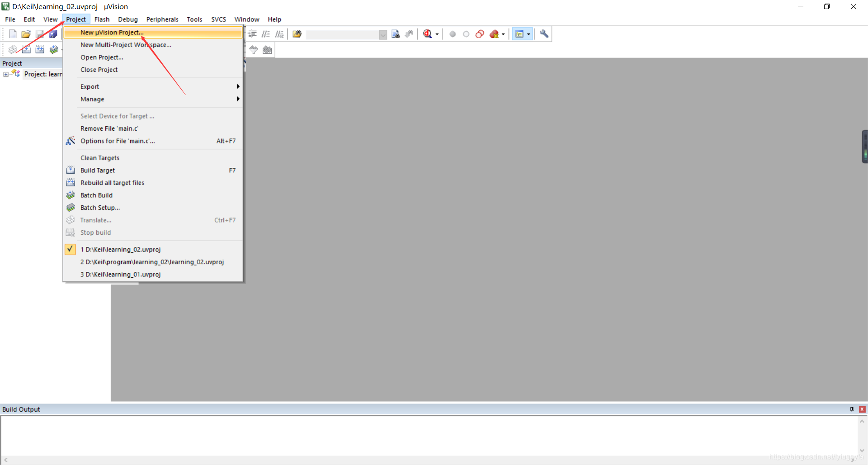Click the New file toolbar icon

13,34
